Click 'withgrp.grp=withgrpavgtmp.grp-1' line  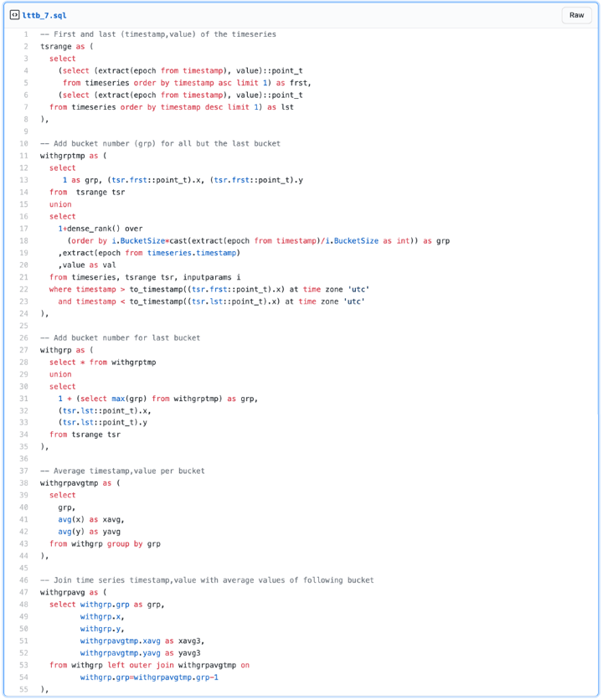149,677
